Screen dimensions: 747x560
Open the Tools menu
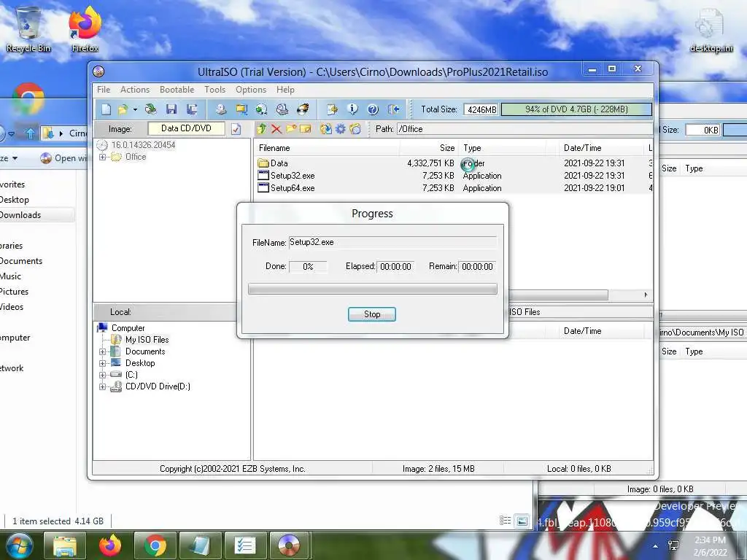[x=215, y=90]
